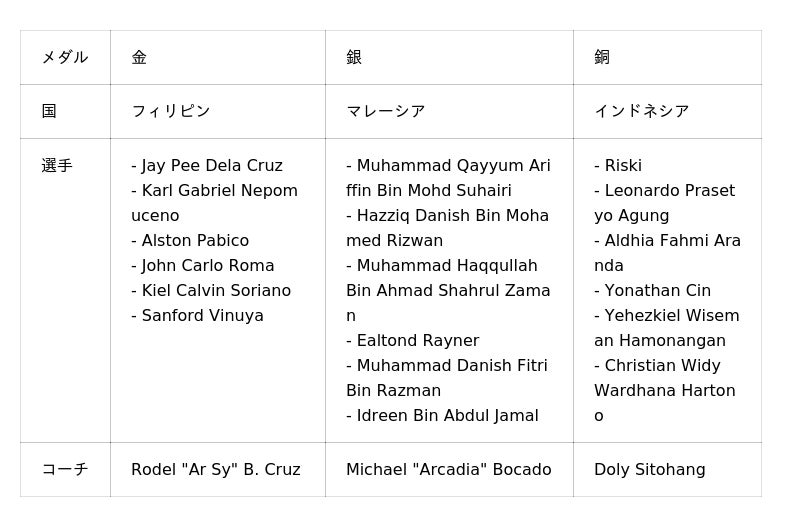This screenshot has height=527, width=800.
Task: Click the name Ealtond Rayner
Action: coord(417,341)
